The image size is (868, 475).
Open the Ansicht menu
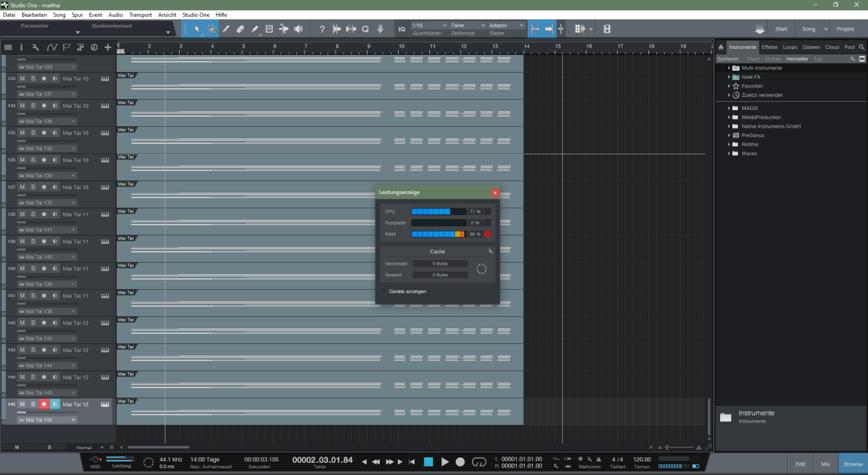pyautogui.click(x=167, y=15)
